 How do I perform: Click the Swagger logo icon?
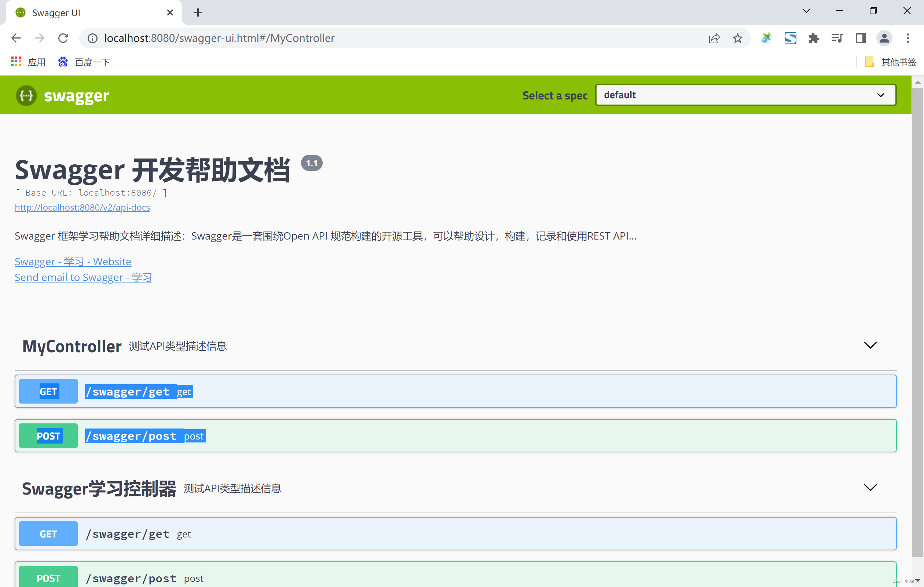pyautogui.click(x=26, y=95)
